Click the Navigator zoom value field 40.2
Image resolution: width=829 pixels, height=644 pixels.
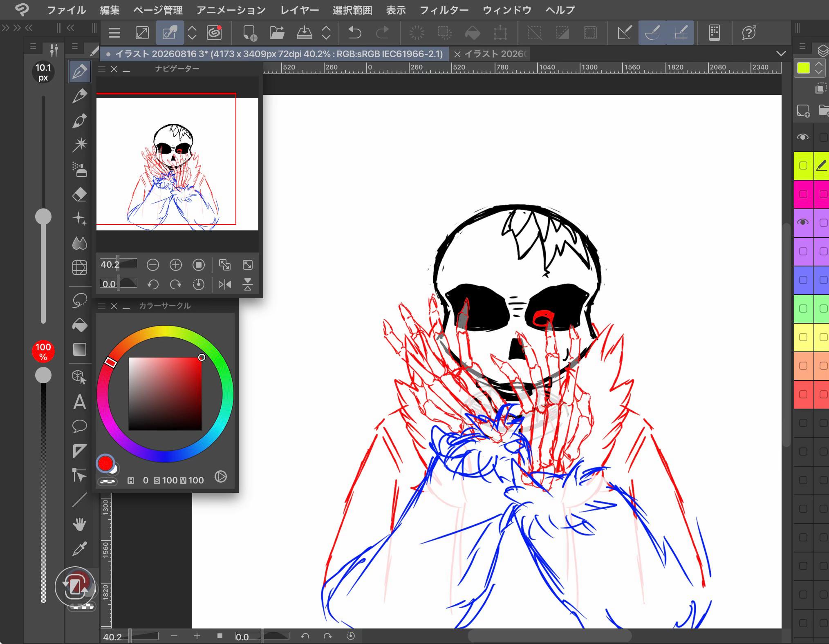[118, 264]
